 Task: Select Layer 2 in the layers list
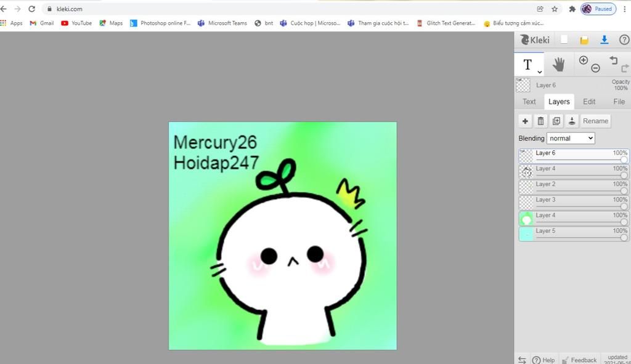point(574,187)
